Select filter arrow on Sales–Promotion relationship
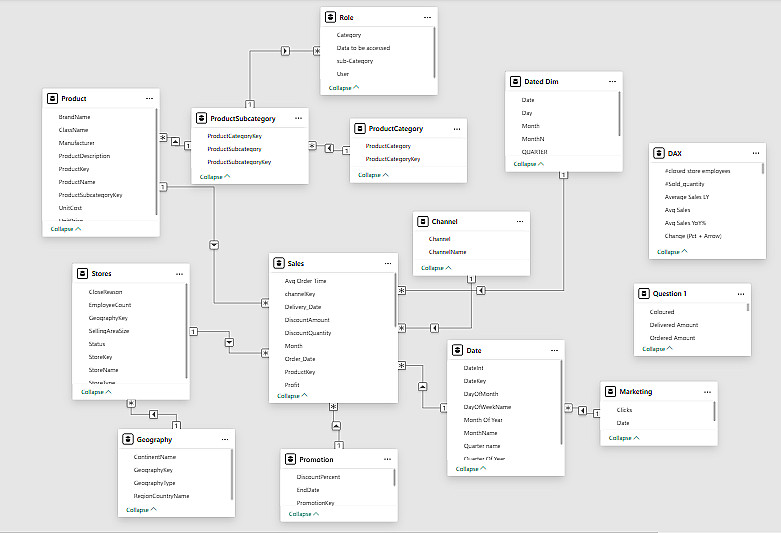781x533 pixels. point(336,426)
